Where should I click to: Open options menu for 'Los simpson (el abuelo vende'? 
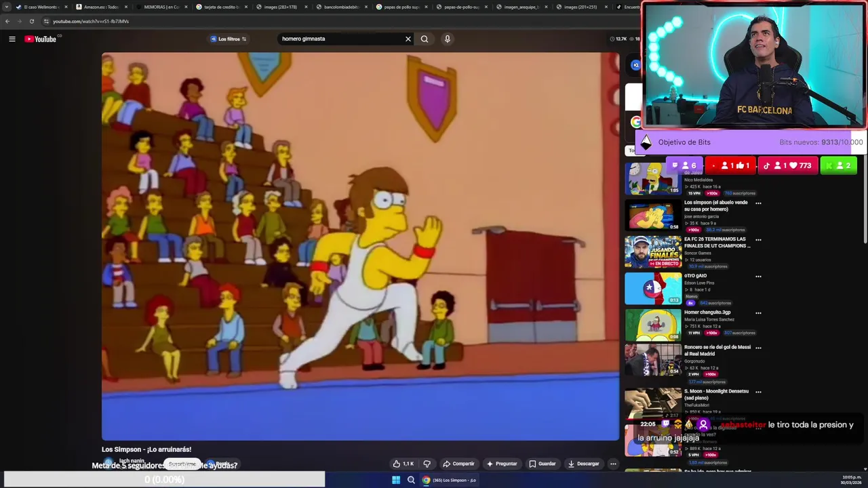(758, 203)
